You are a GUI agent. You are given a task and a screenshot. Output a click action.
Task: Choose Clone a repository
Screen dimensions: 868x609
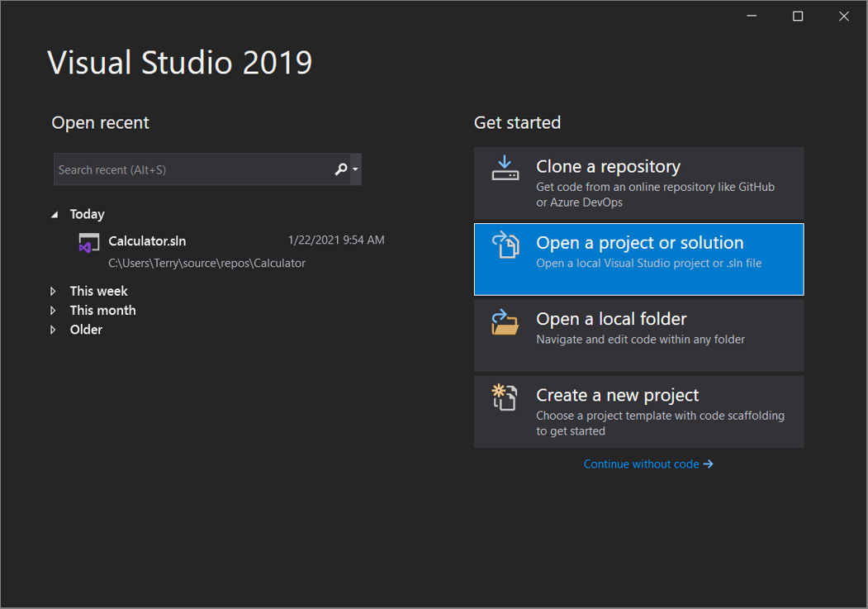click(638, 183)
